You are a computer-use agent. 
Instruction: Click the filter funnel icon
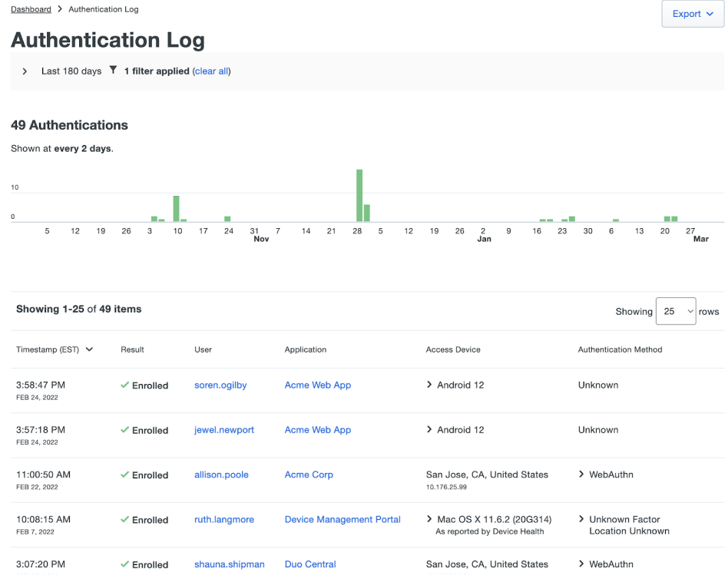pyautogui.click(x=112, y=71)
